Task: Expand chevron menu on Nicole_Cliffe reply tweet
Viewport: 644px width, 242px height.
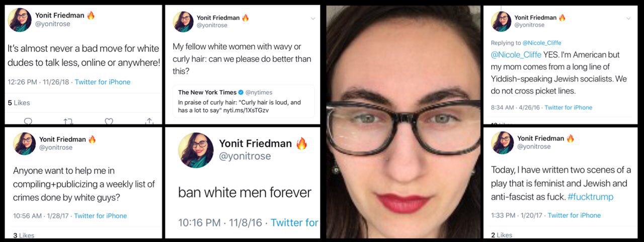Action: coord(628,19)
